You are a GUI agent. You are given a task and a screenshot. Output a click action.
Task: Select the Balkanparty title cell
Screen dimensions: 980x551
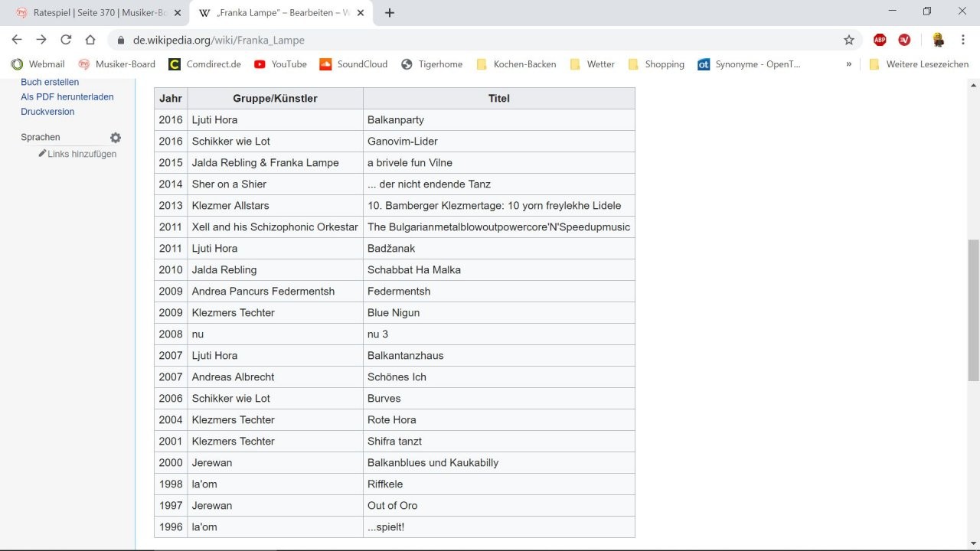click(498, 119)
